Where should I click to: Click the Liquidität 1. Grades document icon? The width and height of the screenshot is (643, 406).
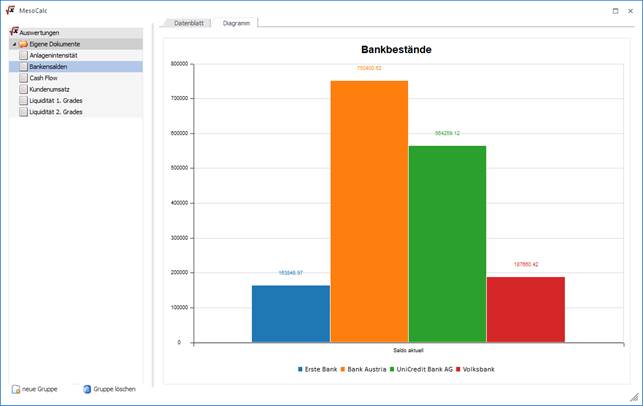23,100
